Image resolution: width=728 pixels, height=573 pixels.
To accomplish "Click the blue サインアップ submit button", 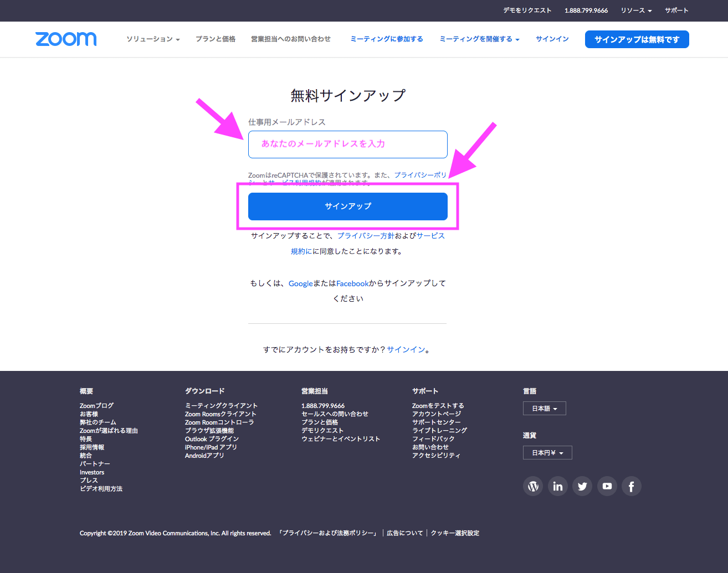I will tap(348, 207).
